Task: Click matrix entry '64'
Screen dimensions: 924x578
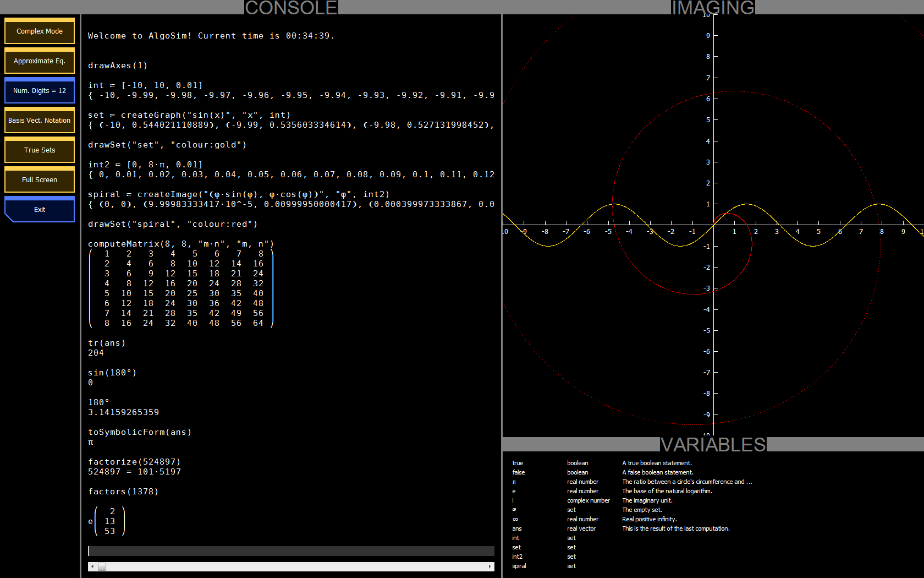Action: [x=258, y=323]
